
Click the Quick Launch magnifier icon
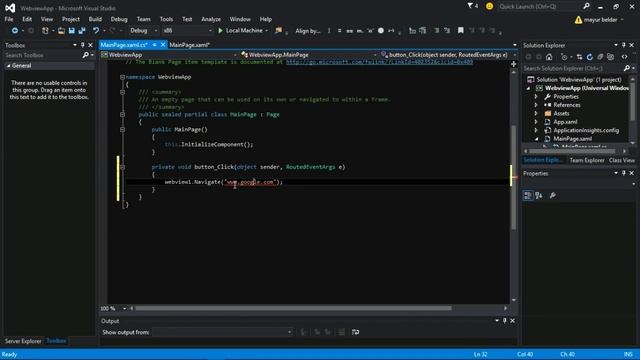coord(586,6)
